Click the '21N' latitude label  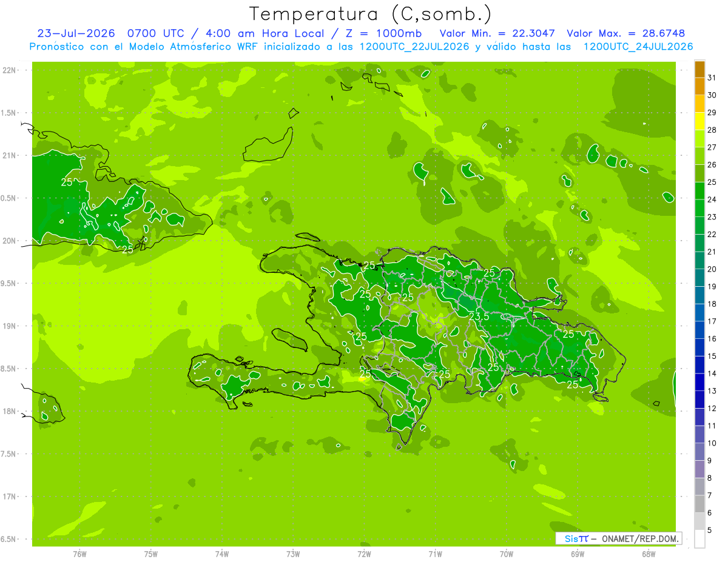(8, 155)
